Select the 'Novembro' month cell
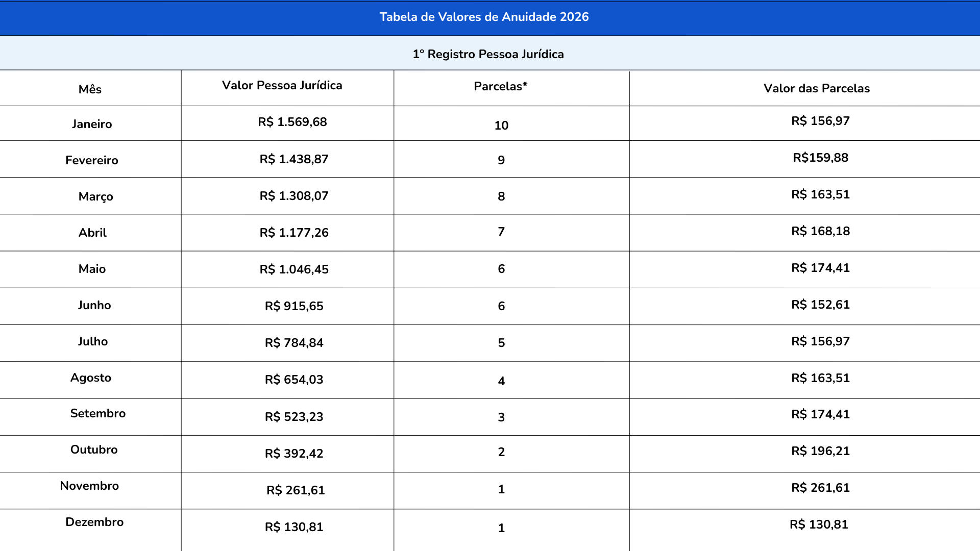 click(89, 486)
